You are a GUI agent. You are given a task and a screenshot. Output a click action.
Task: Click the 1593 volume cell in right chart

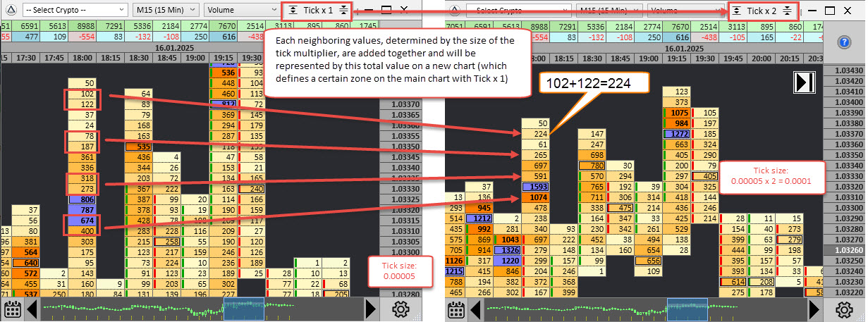click(535, 187)
